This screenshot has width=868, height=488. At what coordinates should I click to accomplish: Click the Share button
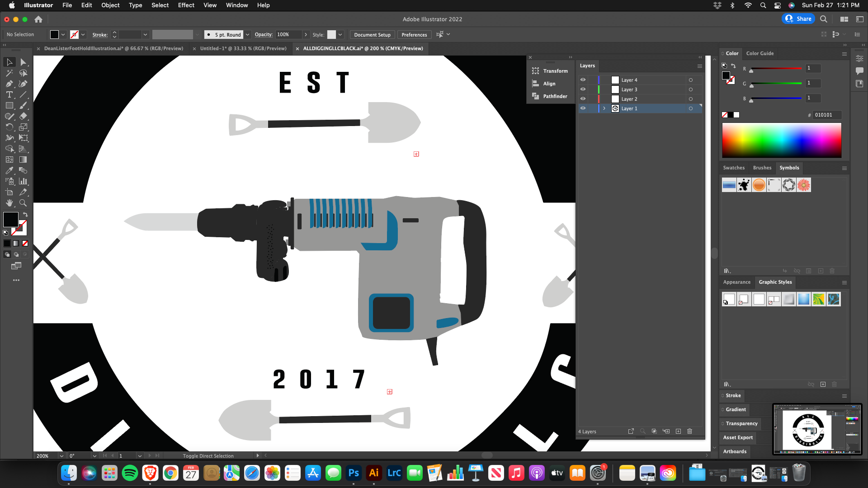click(798, 19)
